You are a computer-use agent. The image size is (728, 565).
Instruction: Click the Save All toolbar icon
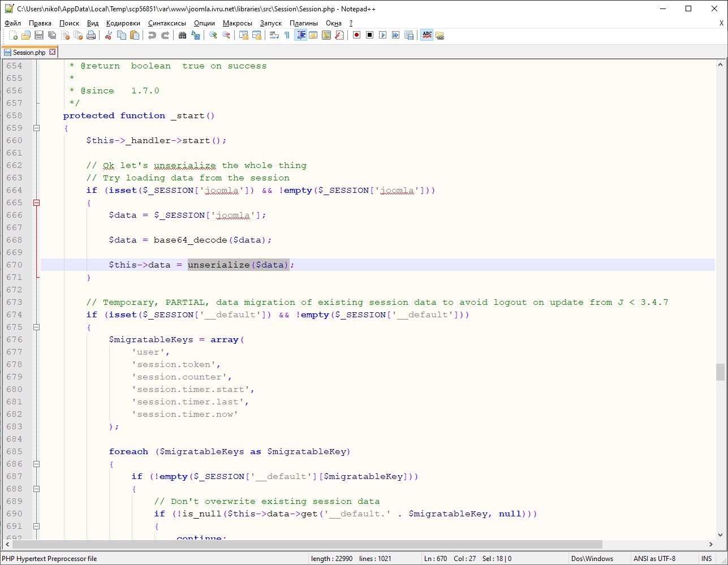pyautogui.click(x=52, y=36)
